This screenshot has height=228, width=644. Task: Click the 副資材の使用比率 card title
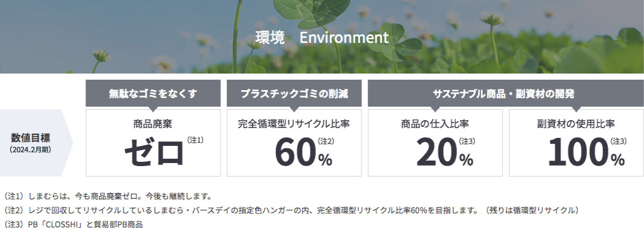[x=576, y=123]
